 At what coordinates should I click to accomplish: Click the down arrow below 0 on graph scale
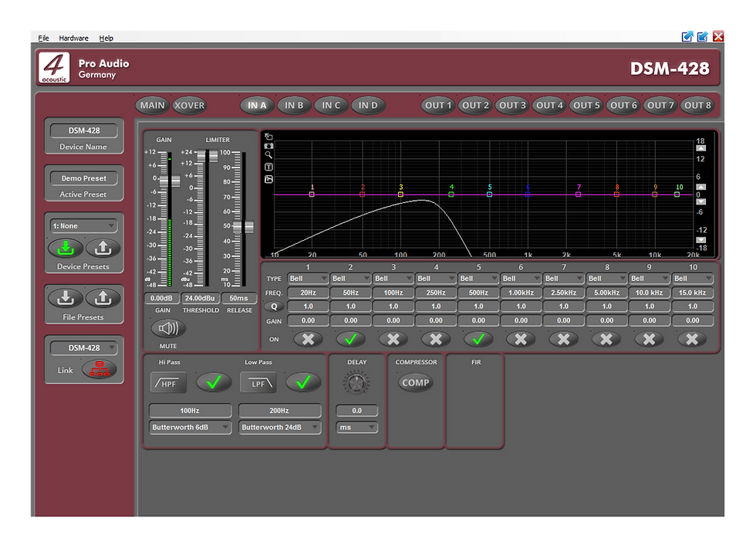pyautogui.click(x=701, y=201)
